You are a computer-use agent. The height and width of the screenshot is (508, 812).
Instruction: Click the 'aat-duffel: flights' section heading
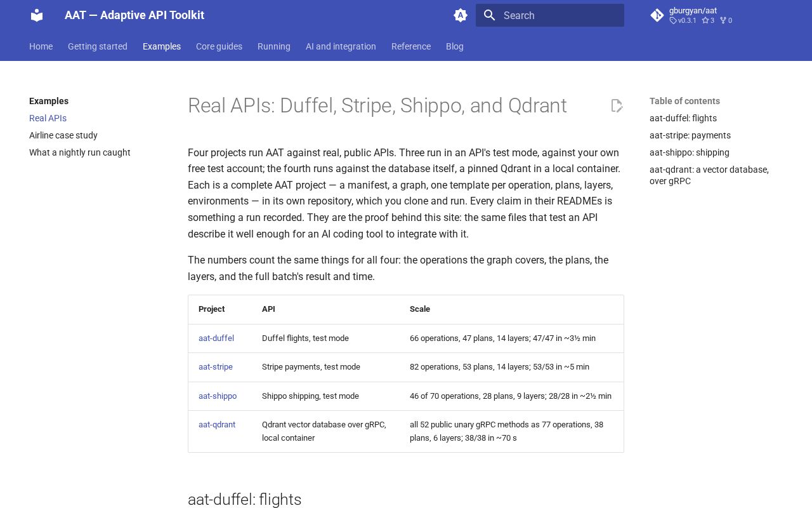pyautogui.click(x=245, y=500)
